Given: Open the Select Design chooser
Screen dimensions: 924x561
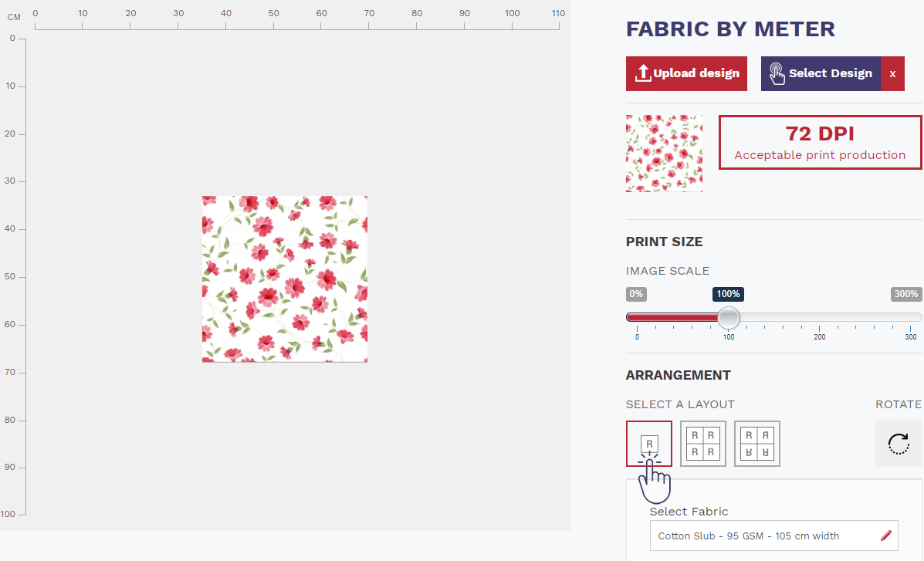Looking at the screenshot, I should coord(821,73).
